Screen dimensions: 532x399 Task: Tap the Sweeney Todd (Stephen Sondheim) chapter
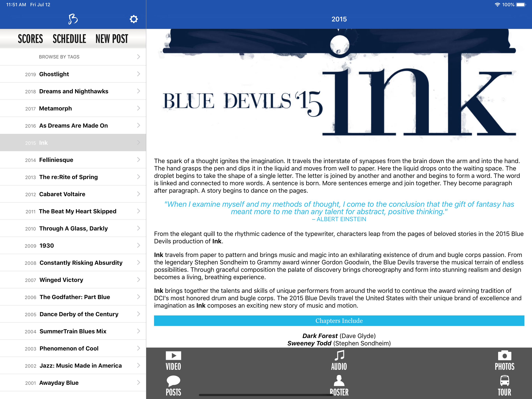click(x=339, y=343)
